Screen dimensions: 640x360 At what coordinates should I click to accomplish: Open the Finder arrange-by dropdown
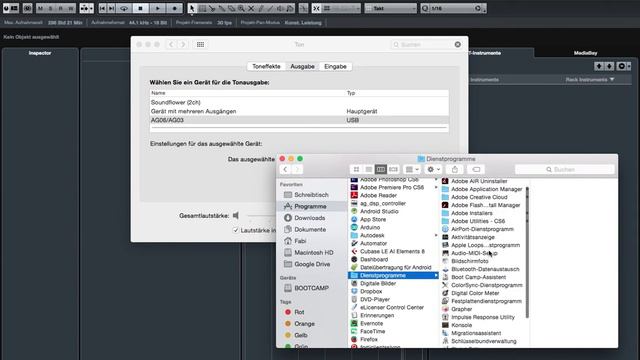pos(412,169)
